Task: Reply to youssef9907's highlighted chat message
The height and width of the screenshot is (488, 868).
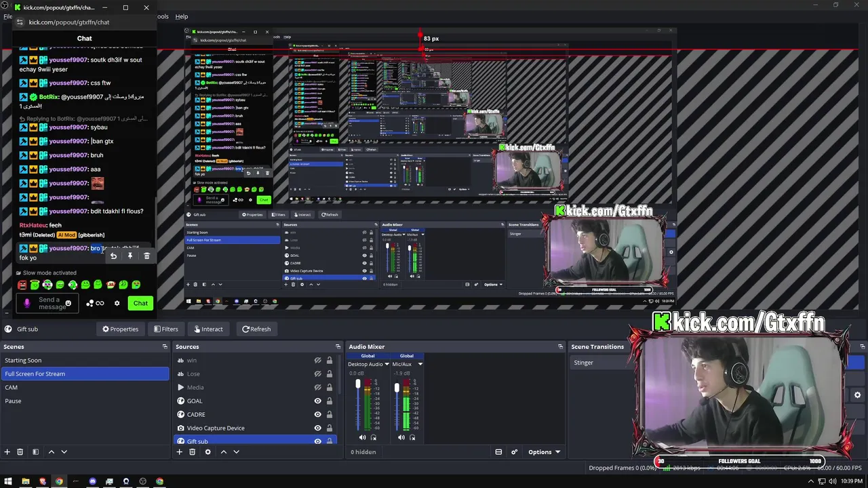Action: click(113, 256)
